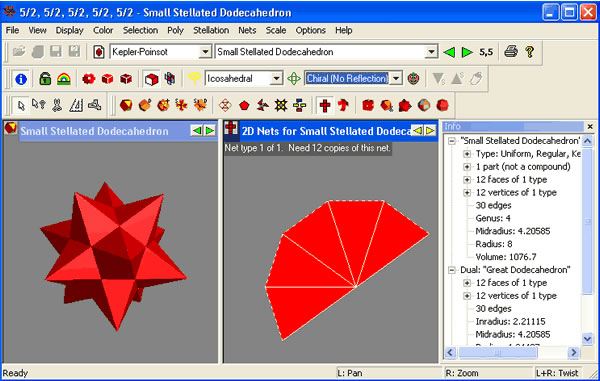Click the Info panel's horizontal scrollbar
The height and width of the screenshot is (381, 600).
click(x=512, y=352)
